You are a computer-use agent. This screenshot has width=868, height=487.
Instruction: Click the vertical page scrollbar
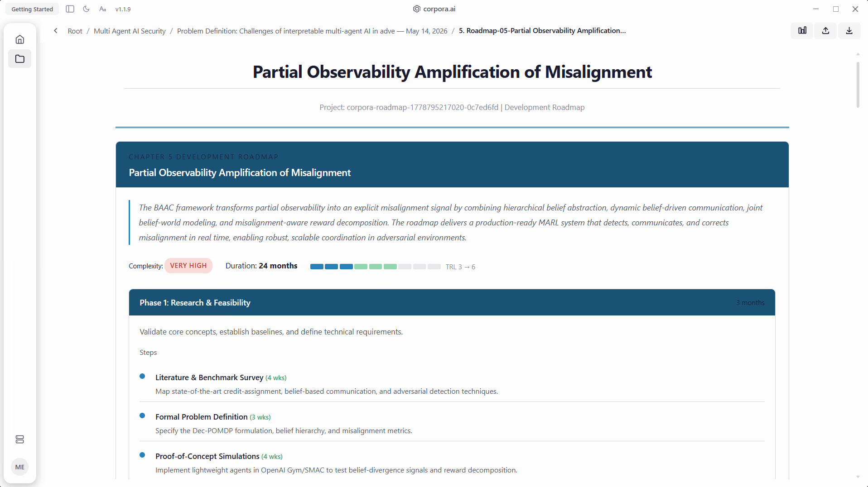[858, 85]
